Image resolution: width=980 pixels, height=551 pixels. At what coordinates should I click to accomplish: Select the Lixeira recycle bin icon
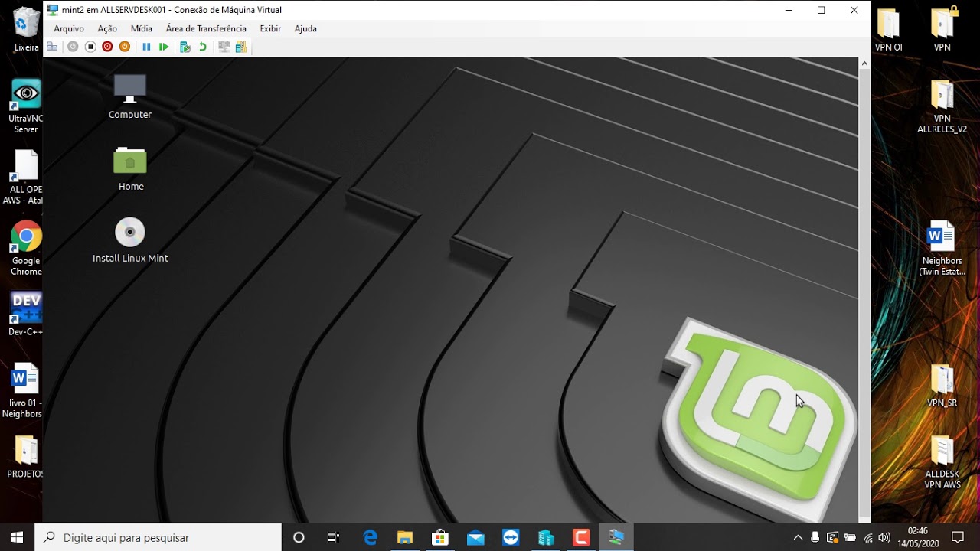click(x=26, y=29)
